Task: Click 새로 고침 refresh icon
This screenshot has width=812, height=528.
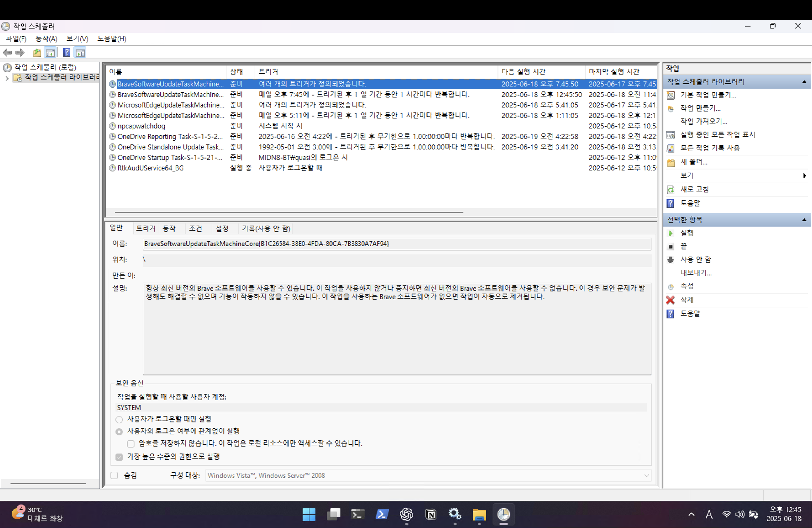Action: coord(670,190)
